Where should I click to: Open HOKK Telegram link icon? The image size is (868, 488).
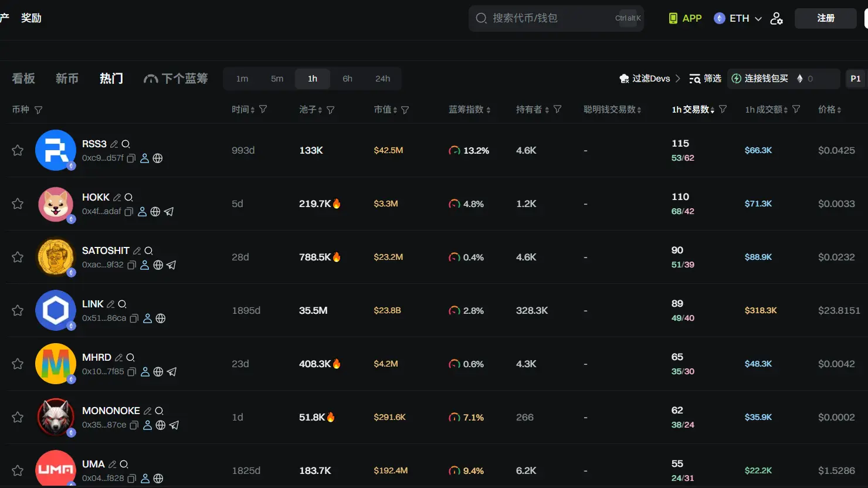pos(169,212)
